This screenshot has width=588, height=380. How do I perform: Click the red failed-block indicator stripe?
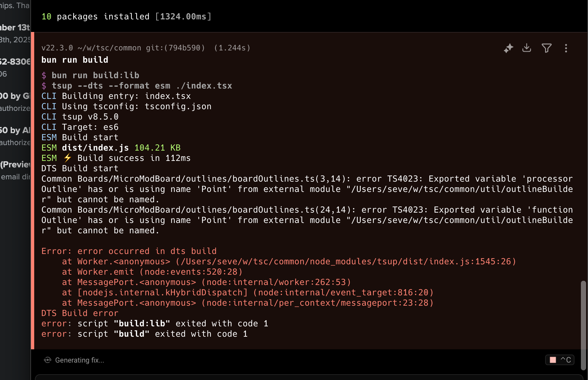pos(33,191)
